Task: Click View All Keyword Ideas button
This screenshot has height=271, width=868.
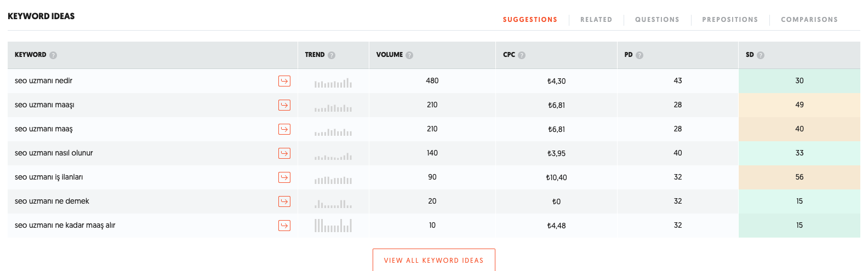Action: [434, 260]
